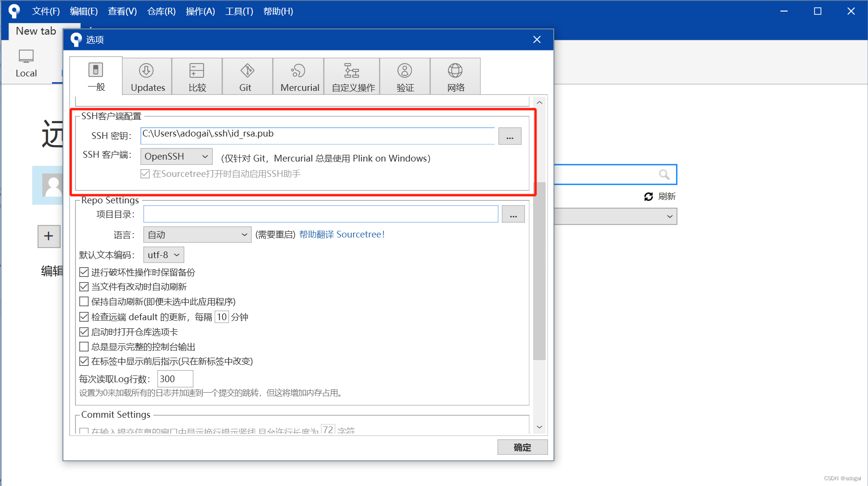868x486 pixels.
Task: Switch to the 验证 authentication tab
Action: (x=405, y=76)
